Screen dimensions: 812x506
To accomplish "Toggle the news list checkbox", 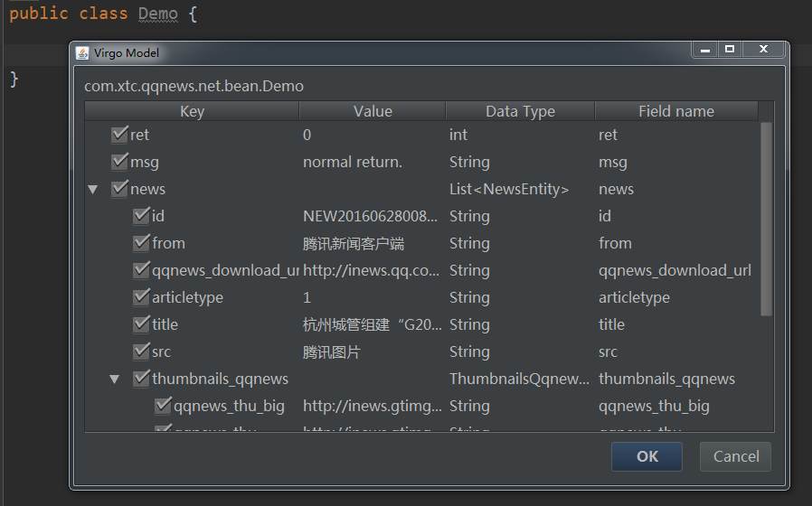I will tap(119, 189).
